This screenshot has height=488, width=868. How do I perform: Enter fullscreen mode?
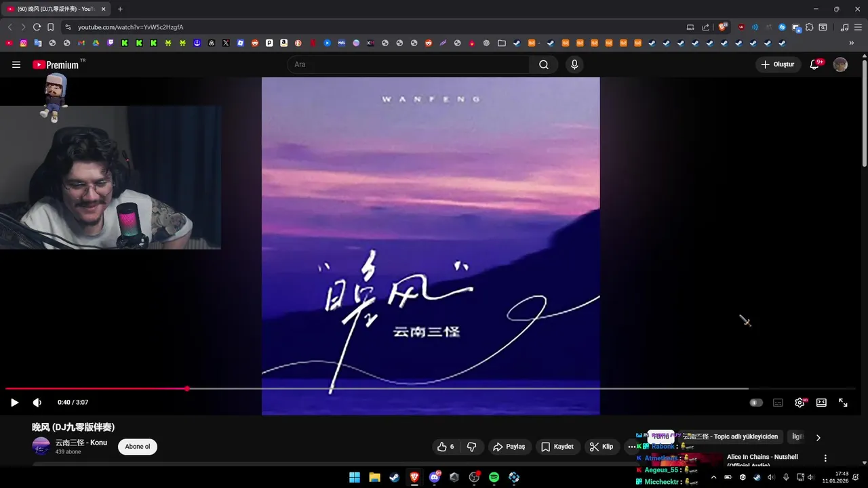tap(843, 403)
